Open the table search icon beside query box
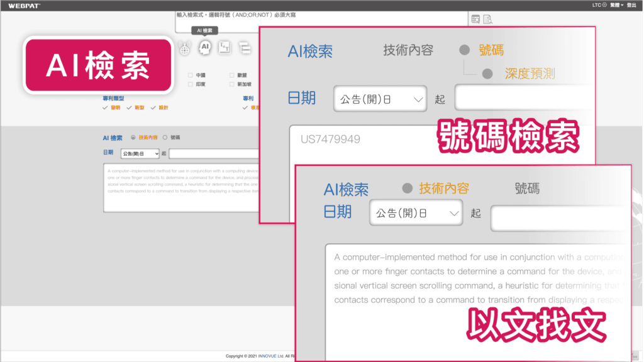The width and height of the screenshot is (644, 362). pos(475,19)
